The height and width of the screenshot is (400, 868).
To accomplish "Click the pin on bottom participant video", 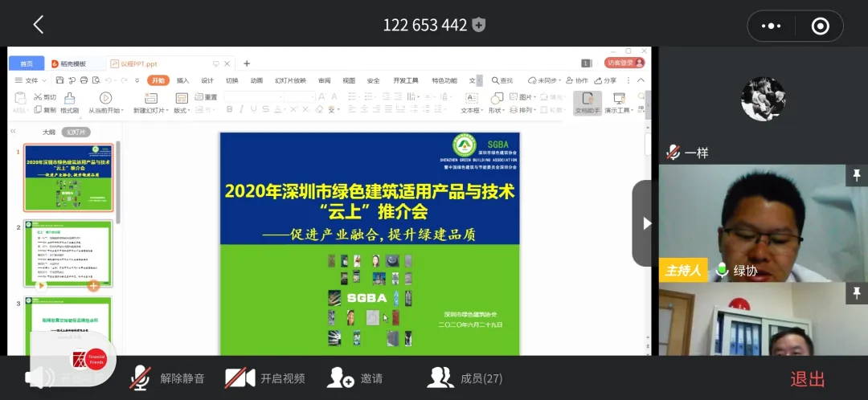I will [x=857, y=292].
